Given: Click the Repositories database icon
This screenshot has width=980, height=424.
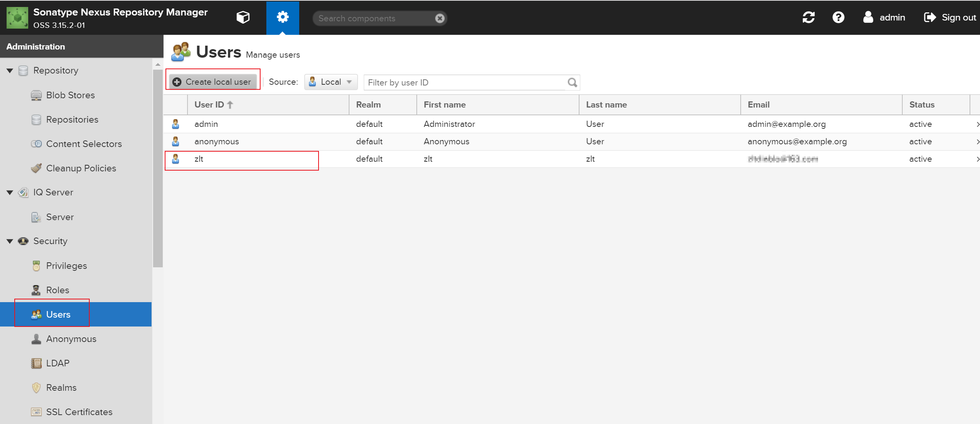Looking at the screenshot, I should 36,120.
